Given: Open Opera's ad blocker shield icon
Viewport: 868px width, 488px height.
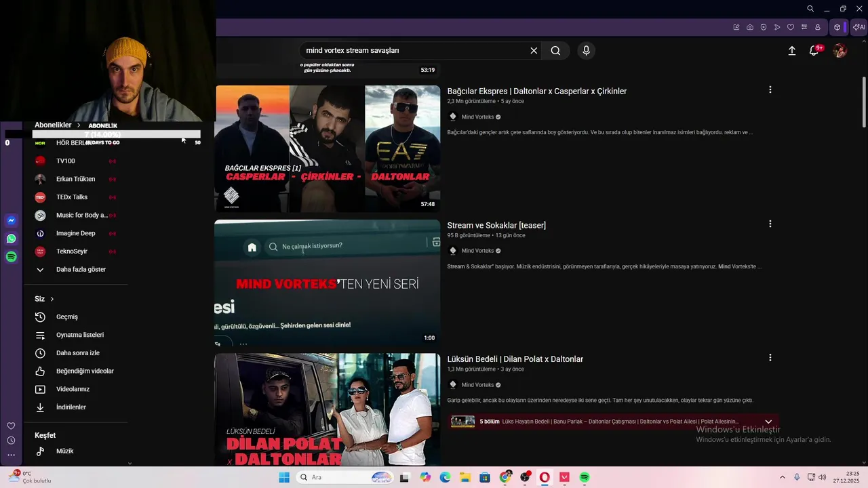Looking at the screenshot, I should 764,28.
